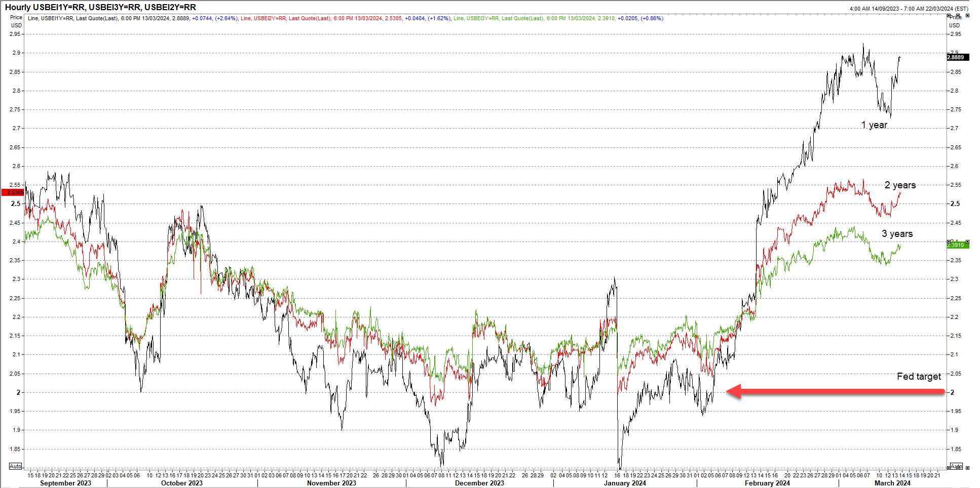Click the left axis 'Price' label

(16, 17)
